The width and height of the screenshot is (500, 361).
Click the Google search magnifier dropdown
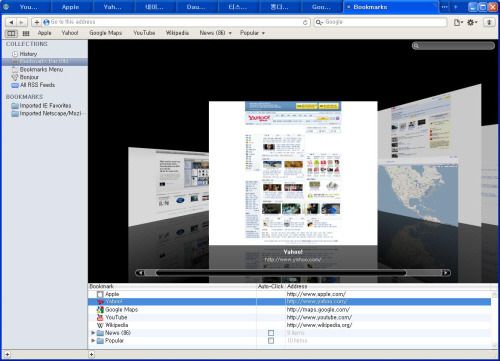[x=319, y=22]
